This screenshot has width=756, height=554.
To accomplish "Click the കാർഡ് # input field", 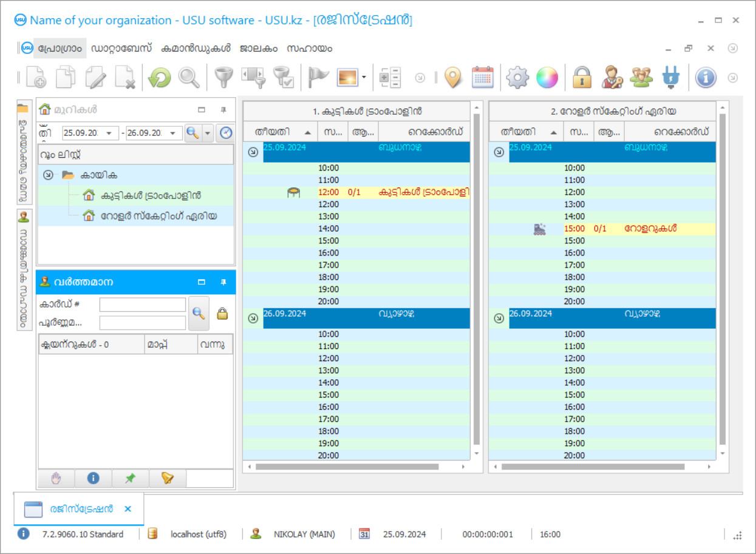I will coord(143,305).
